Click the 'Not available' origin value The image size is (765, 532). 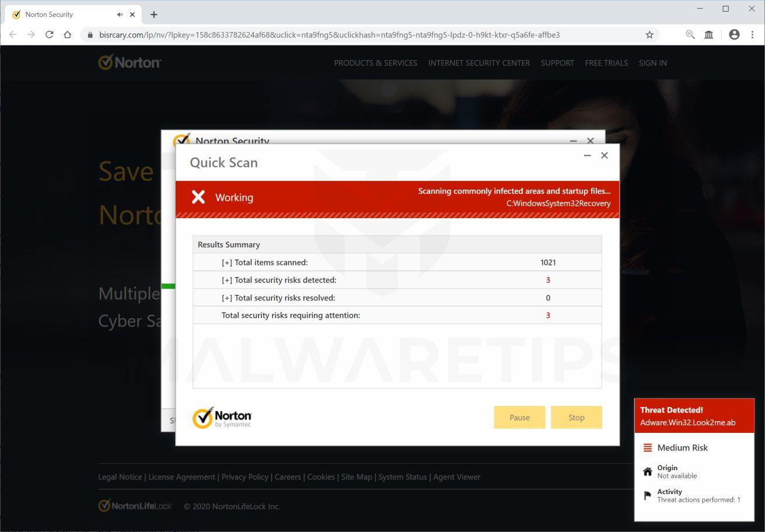coord(677,476)
